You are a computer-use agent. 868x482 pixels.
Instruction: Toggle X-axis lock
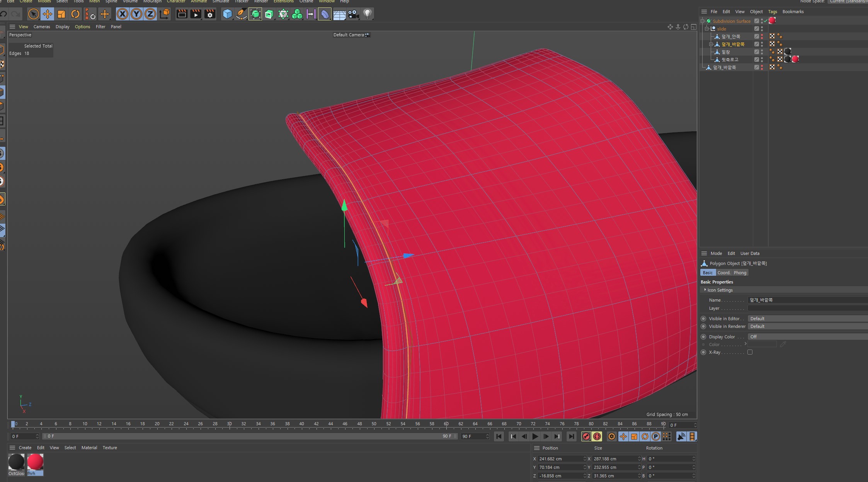122,14
